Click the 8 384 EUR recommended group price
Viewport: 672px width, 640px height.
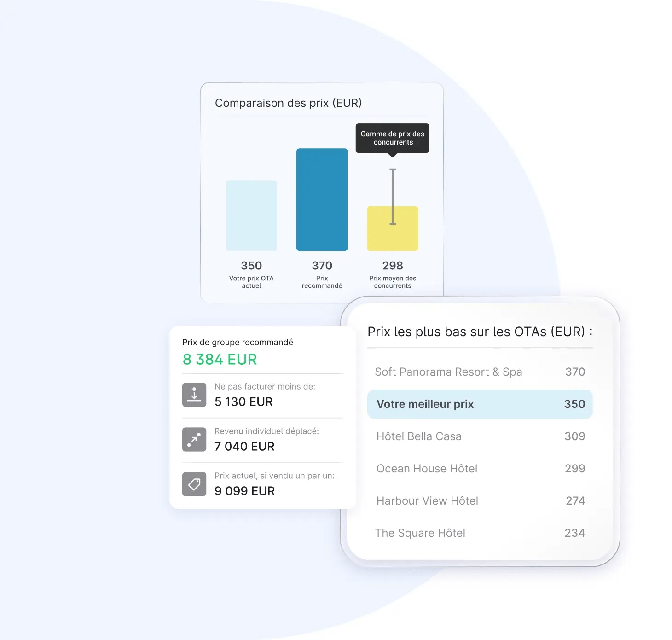(x=220, y=360)
